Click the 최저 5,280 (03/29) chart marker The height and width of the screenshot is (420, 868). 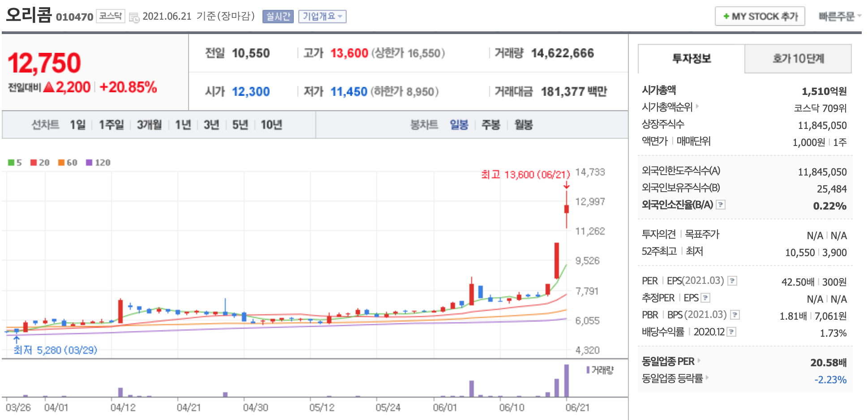(55, 350)
